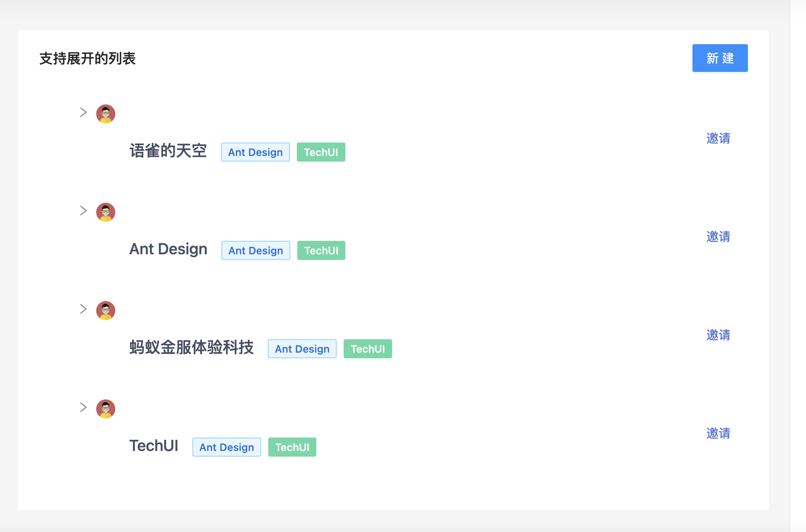Expand the TechUI row
Image resolution: width=806 pixels, height=532 pixels.
[x=83, y=407]
